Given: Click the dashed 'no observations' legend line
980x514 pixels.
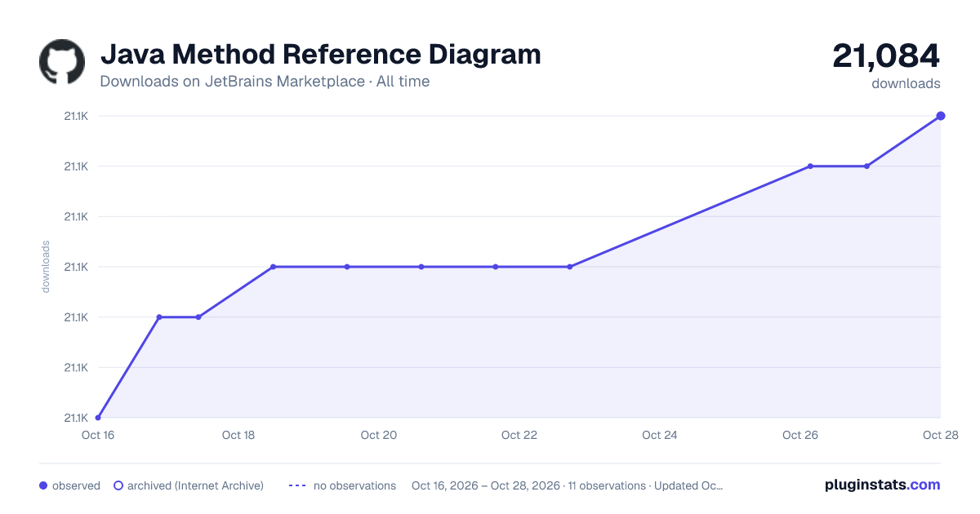Looking at the screenshot, I should coord(297,485).
